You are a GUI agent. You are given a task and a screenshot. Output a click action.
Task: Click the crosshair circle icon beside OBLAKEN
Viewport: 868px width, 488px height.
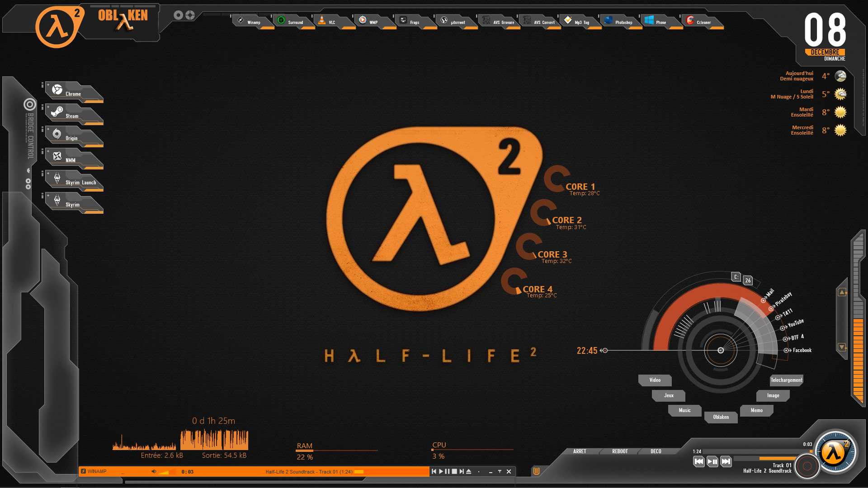pyautogui.click(x=190, y=15)
